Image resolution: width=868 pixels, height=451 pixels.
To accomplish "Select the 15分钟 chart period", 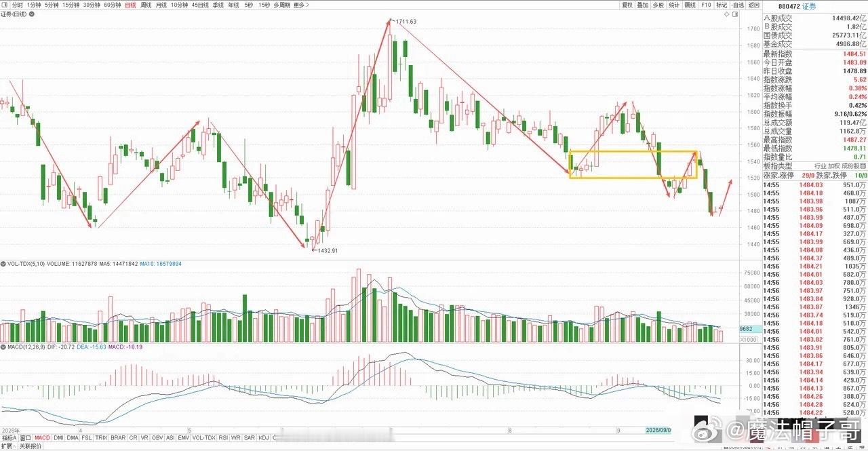I will tap(71, 5).
